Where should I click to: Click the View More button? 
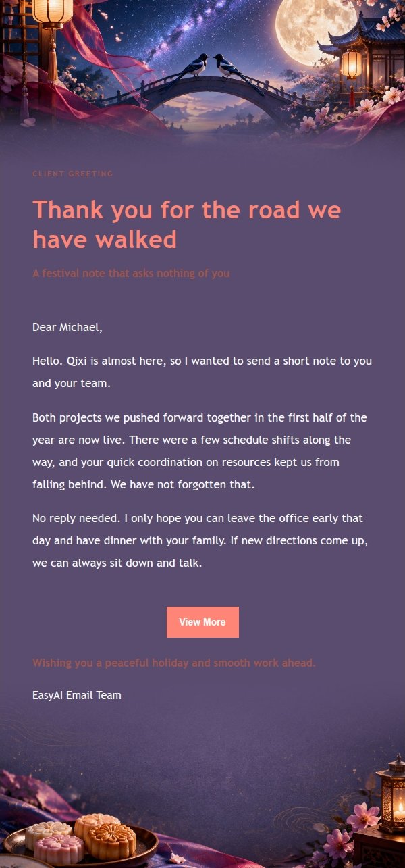point(202,622)
